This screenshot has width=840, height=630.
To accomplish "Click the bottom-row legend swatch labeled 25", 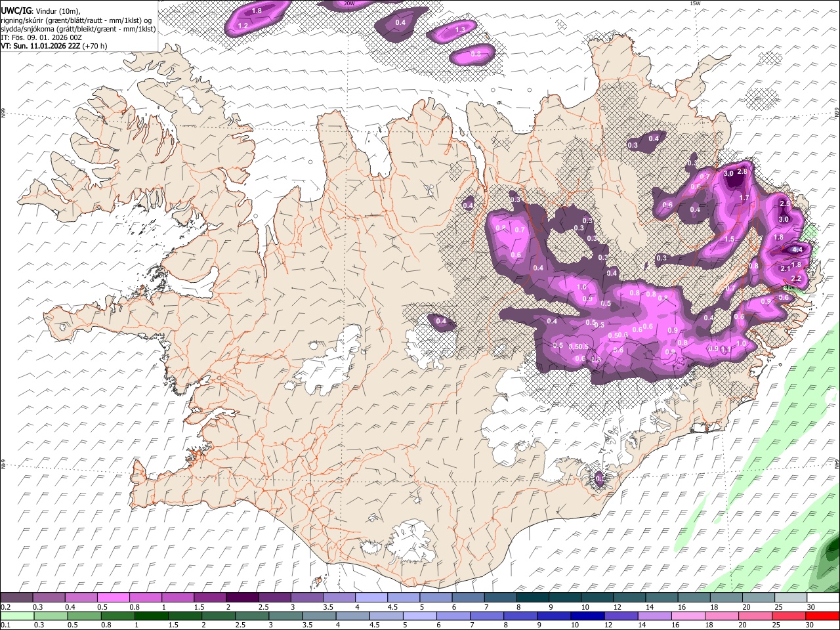I will point(788,616).
